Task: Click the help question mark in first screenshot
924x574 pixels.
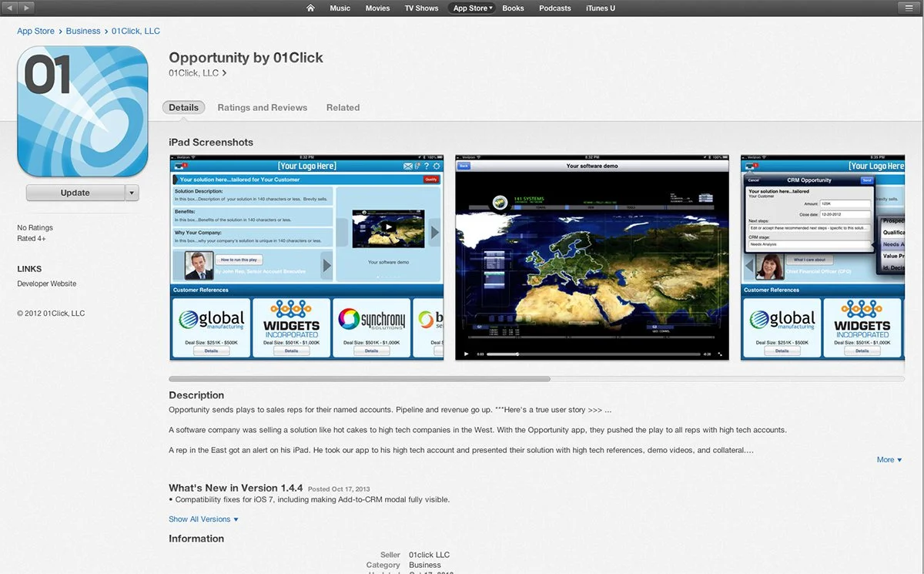Action: pos(427,166)
